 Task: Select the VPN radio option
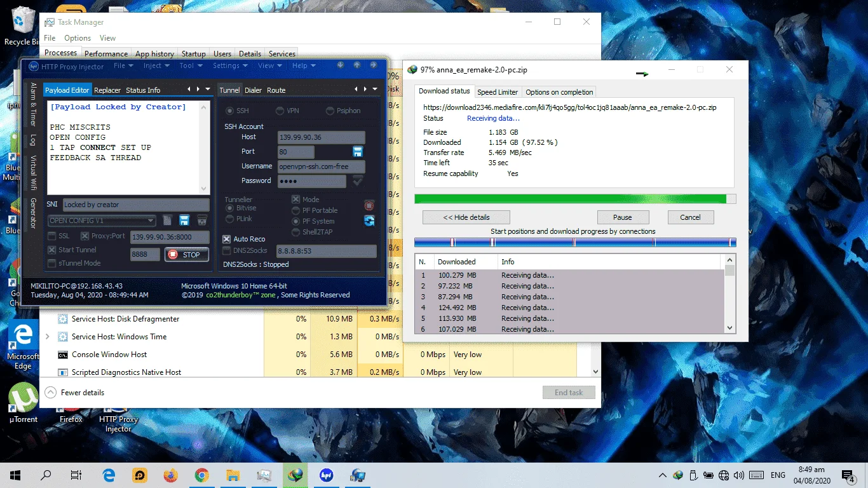287,111
